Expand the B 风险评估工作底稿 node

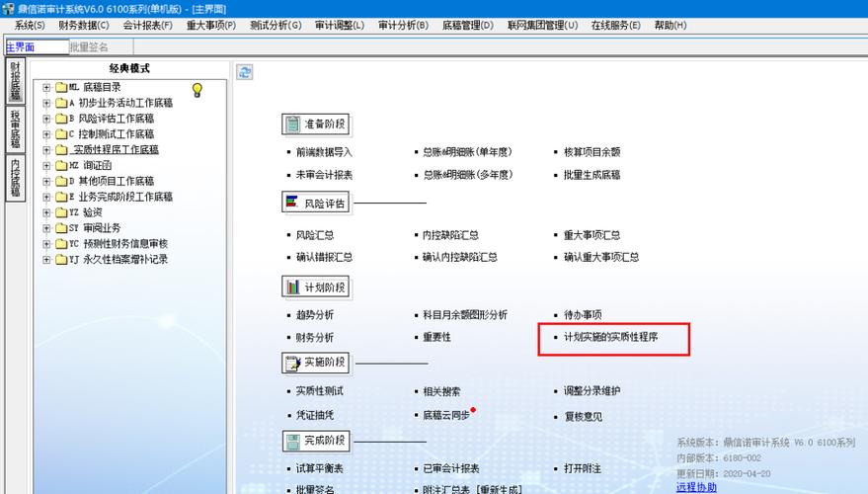46,119
